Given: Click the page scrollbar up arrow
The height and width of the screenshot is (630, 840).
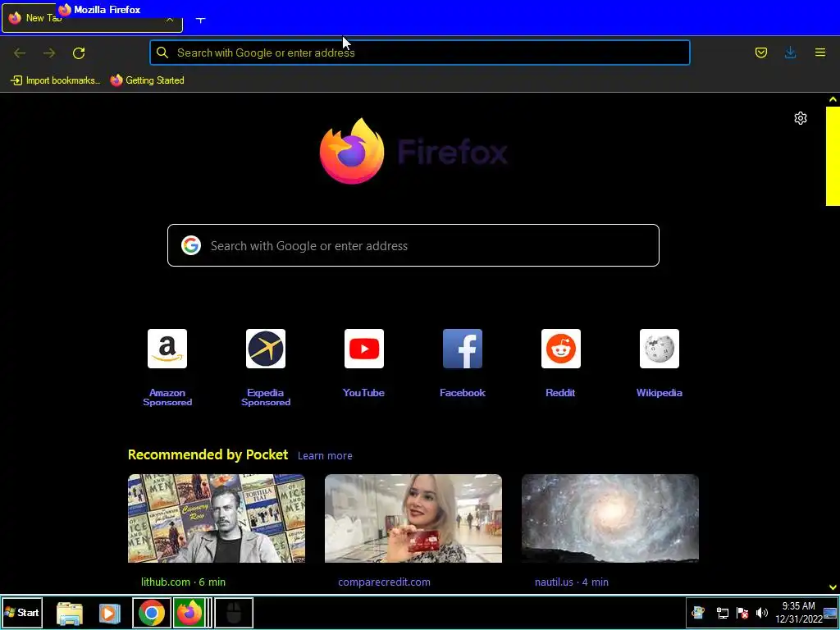Looking at the screenshot, I should [x=833, y=99].
